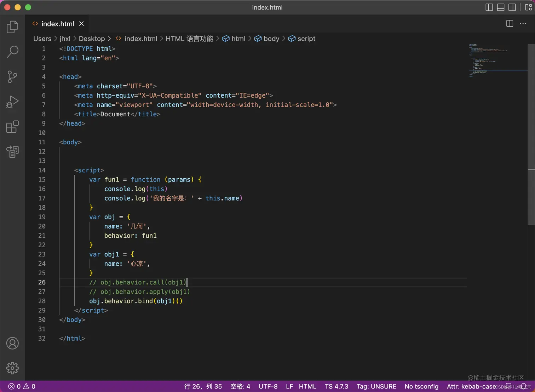Click line number 15 in gutter
Viewport: 535px width, 392px height.
(42, 180)
